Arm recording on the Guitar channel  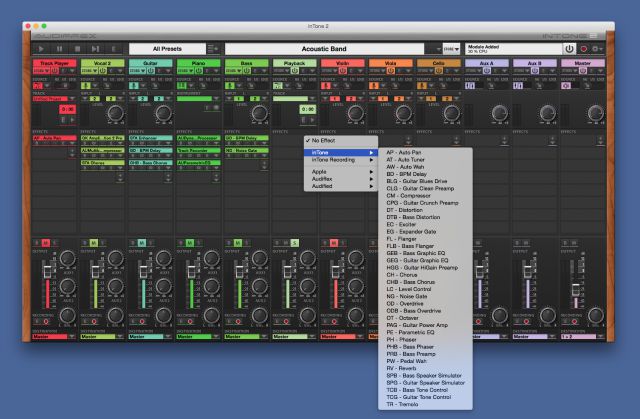pyautogui.click(x=142, y=322)
